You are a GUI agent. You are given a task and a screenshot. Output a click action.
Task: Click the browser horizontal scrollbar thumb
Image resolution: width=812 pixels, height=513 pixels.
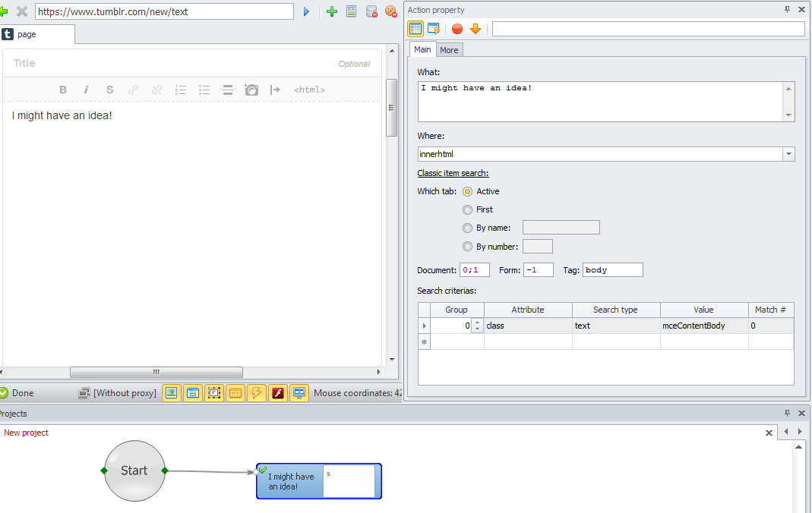pos(156,372)
